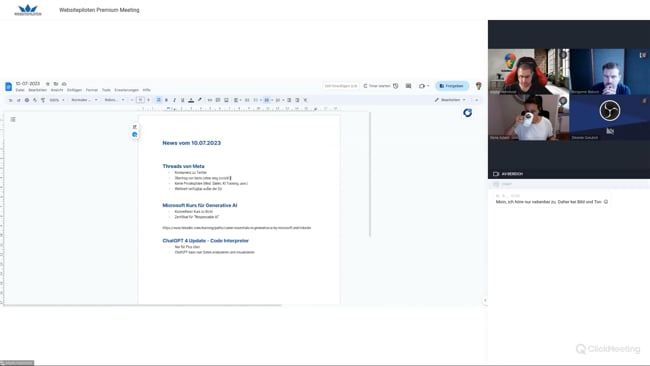
Task: Open the text color picker
Action: pos(191,100)
